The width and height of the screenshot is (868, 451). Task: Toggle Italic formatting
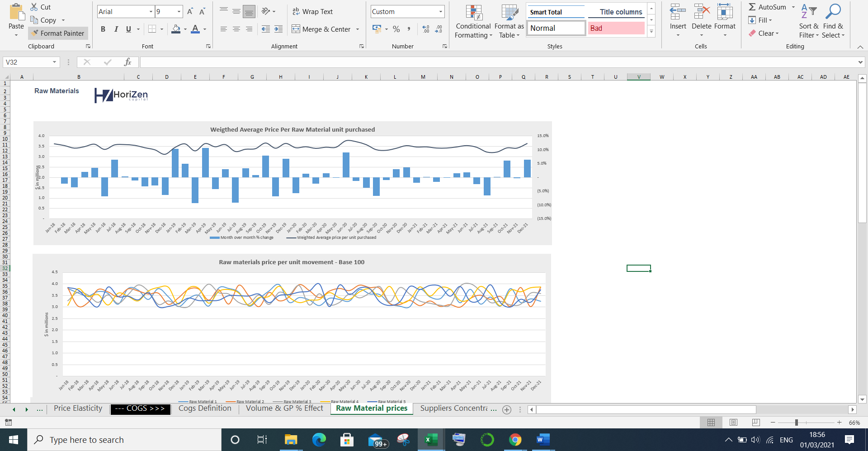click(x=116, y=29)
